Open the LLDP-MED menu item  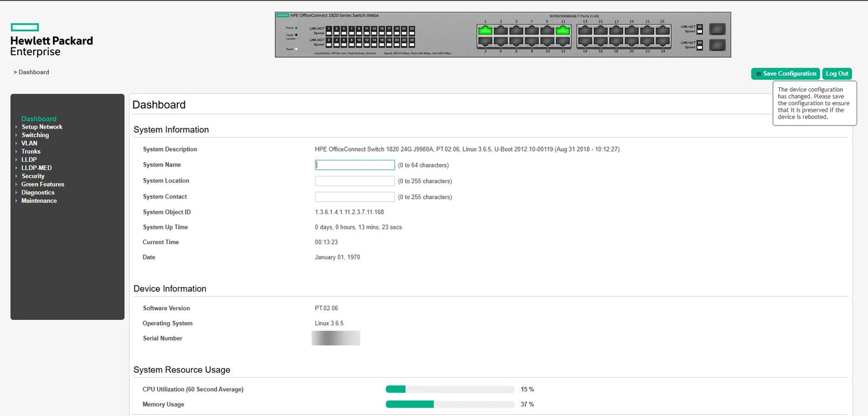[x=36, y=168]
